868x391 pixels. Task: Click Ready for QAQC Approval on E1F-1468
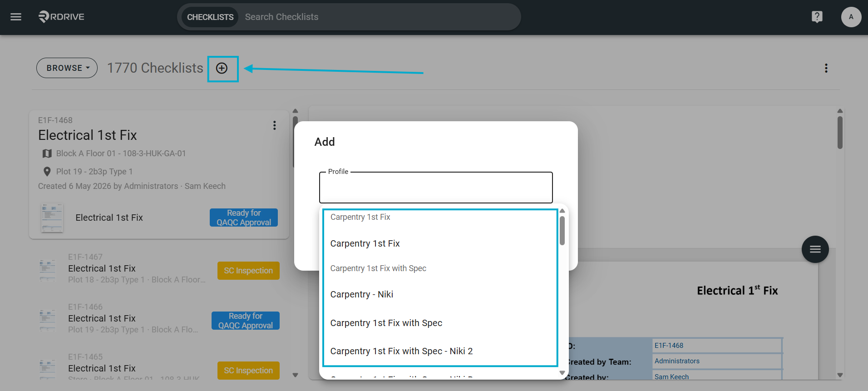pos(244,218)
